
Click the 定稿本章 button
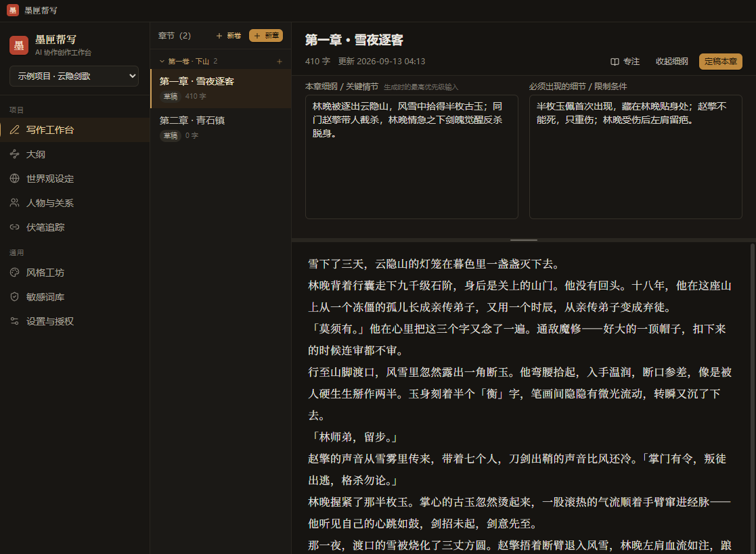[x=720, y=62]
